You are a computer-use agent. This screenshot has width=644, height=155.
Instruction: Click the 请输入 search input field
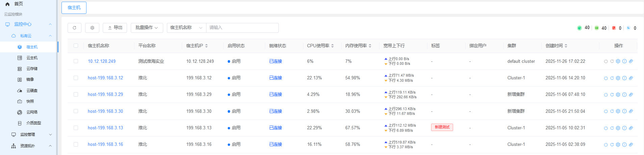click(242, 28)
